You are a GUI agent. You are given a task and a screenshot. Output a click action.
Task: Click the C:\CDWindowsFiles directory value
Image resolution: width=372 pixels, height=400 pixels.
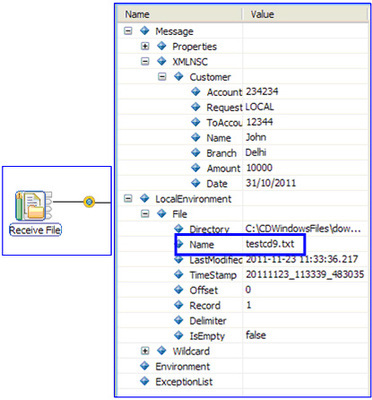(x=303, y=229)
